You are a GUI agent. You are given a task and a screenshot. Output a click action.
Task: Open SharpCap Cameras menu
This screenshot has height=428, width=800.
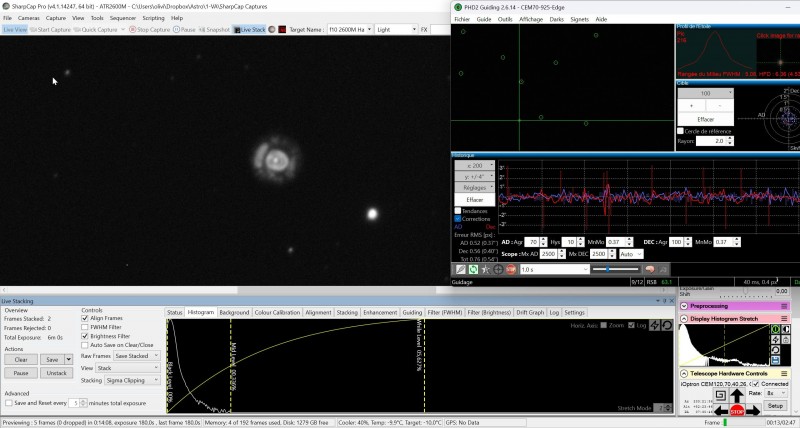click(29, 18)
